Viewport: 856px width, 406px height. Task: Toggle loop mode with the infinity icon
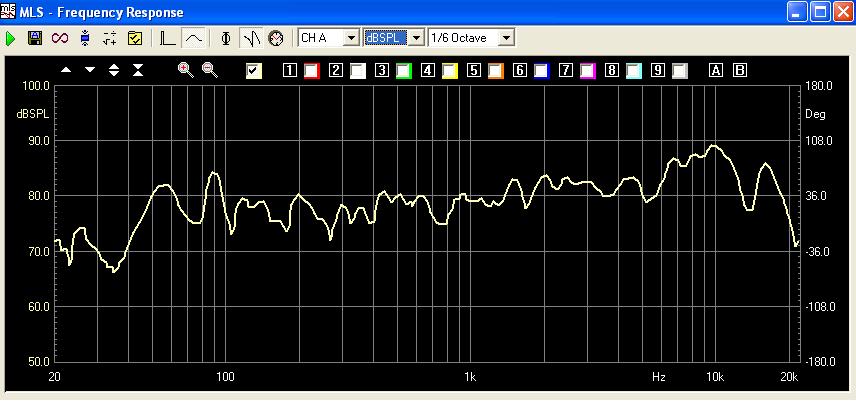(x=60, y=38)
